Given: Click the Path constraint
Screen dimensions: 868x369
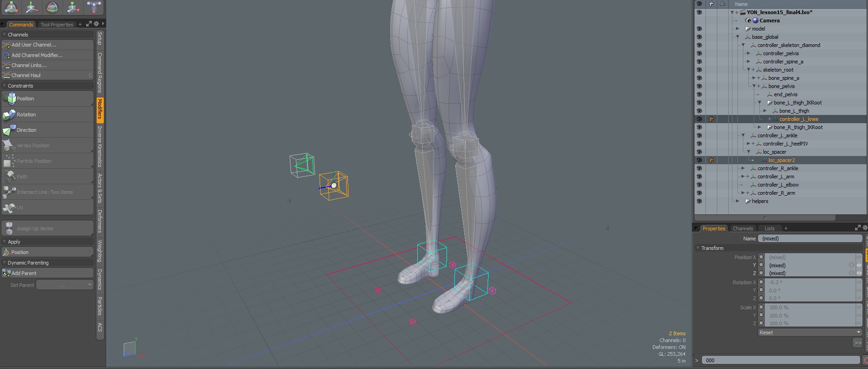Looking at the screenshot, I should pyautogui.click(x=47, y=177).
